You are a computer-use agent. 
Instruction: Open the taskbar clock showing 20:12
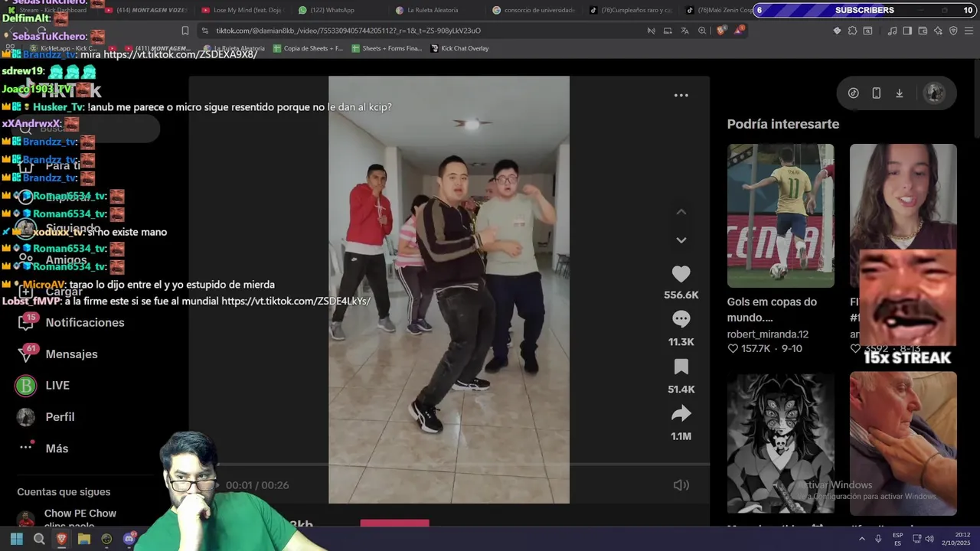957,539
